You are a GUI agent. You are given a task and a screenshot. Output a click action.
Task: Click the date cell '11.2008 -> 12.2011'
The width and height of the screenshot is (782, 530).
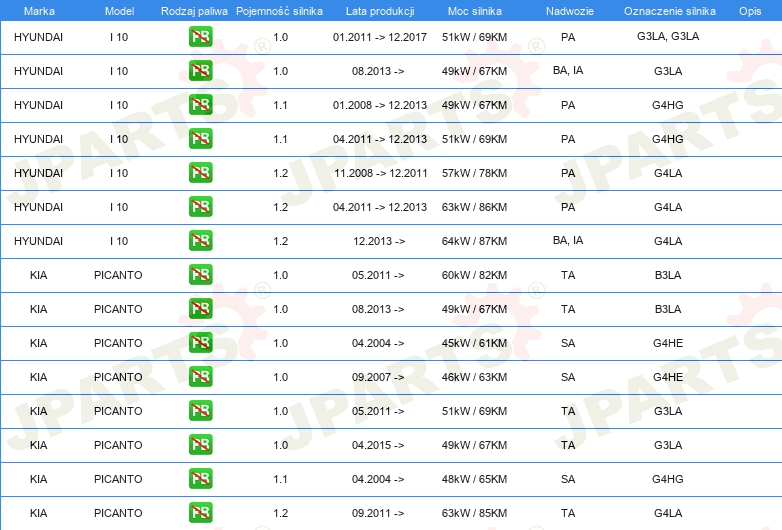[x=381, y=173]
